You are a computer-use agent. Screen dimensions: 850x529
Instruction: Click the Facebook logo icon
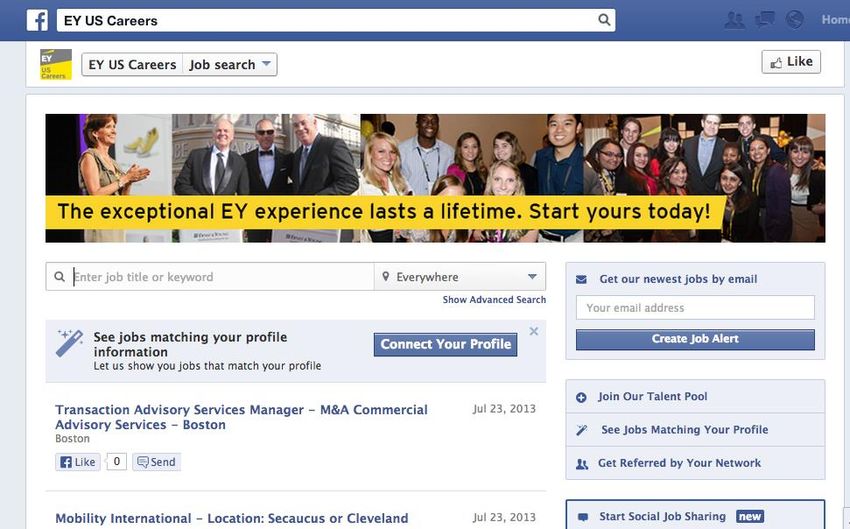pos(37,21)
